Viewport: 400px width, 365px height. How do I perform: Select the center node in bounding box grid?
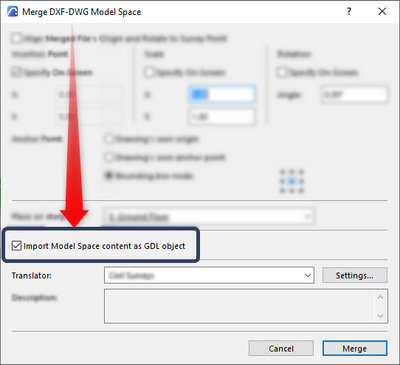tap(292, 181)
